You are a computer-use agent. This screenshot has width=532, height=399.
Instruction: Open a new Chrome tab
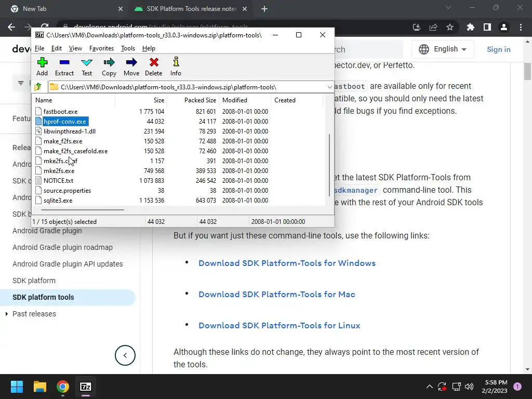point(264,9)
